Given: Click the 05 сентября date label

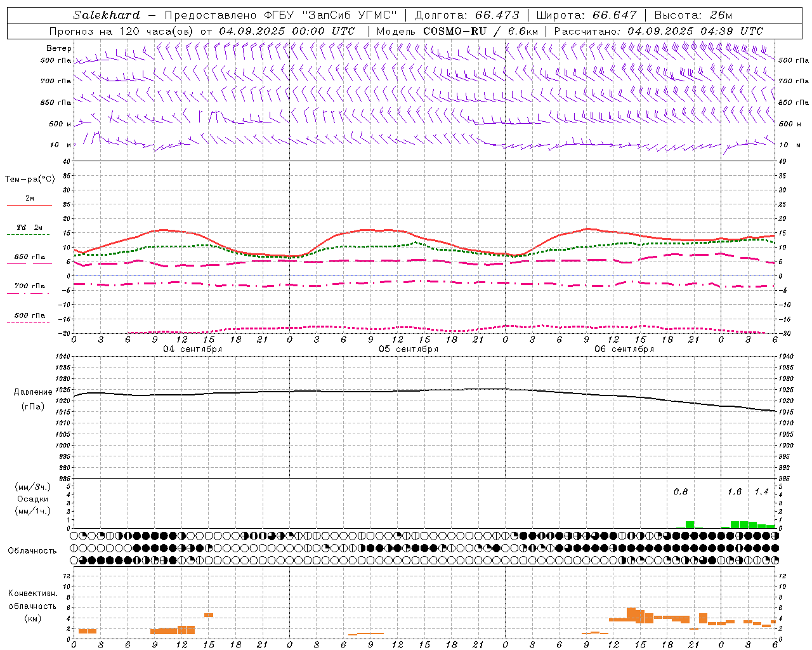Looking at the screenshot, I should (409, 349).
